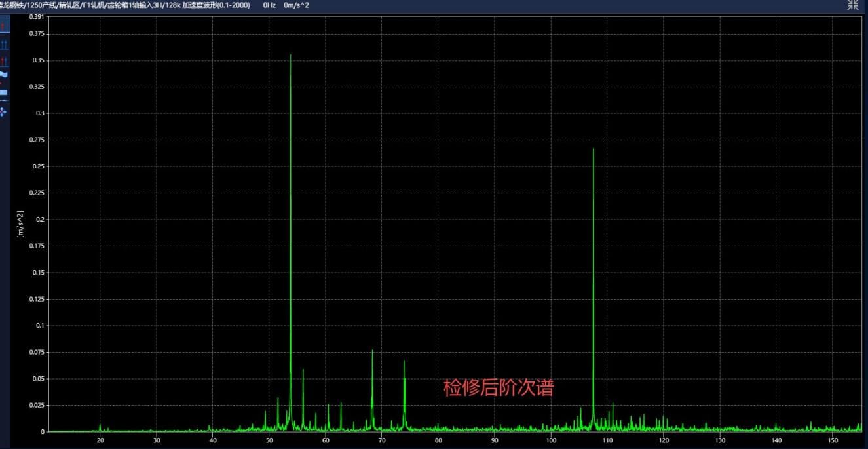Click the 0.391 maximum value on y-axis

point(37,17)
